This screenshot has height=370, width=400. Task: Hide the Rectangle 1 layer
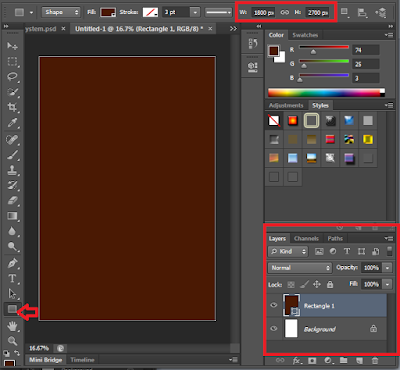(x=274, y=305)
